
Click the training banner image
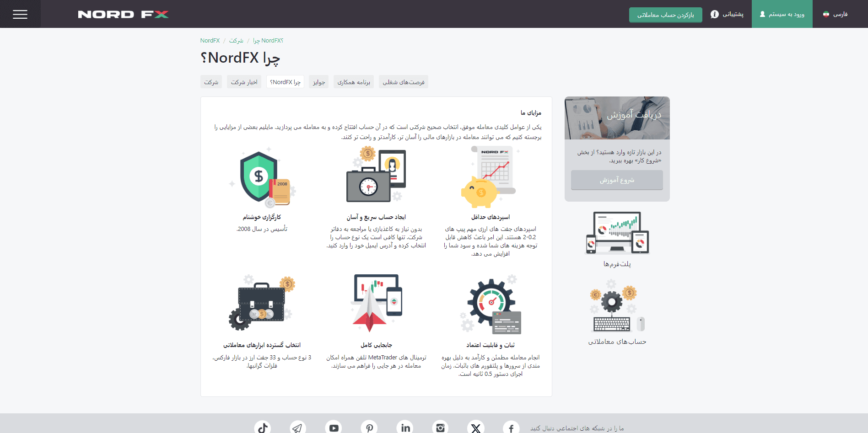tap(617, 118)
